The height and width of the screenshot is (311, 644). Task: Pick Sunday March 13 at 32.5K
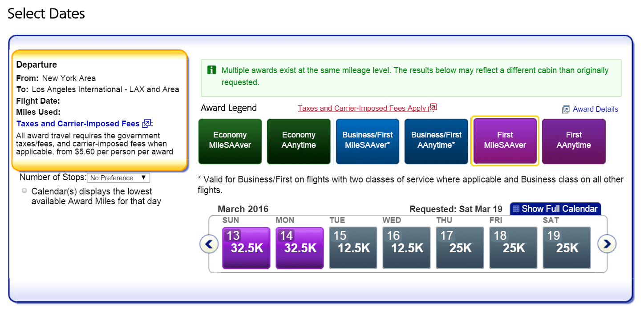pos(246,248)
